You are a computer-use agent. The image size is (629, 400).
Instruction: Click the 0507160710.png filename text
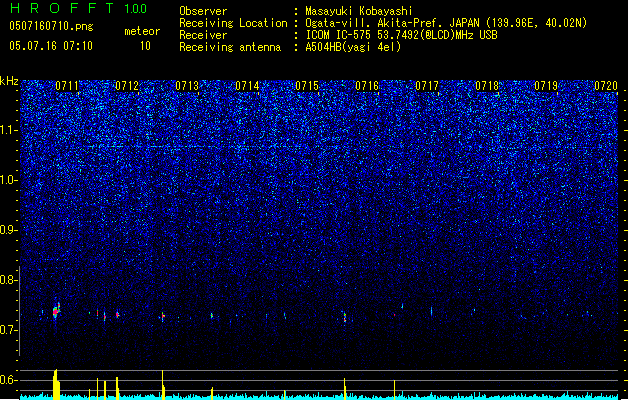[51, 26]
